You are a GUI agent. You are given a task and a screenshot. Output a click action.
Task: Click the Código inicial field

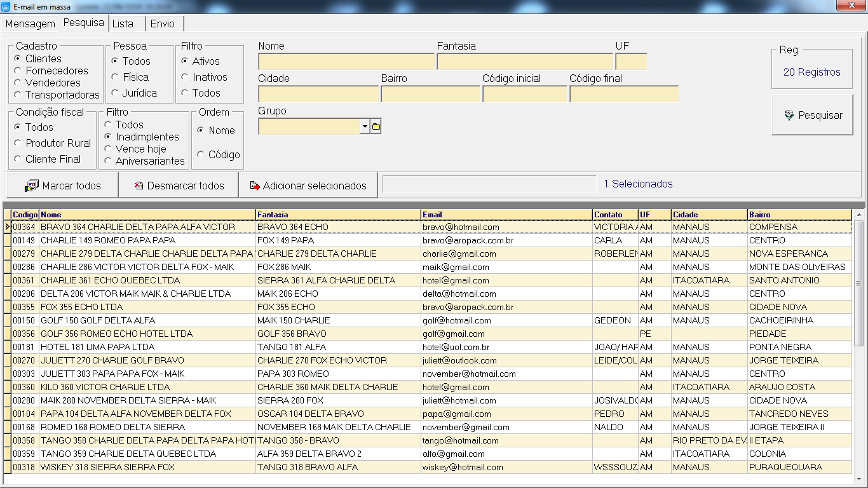point(525,94)
